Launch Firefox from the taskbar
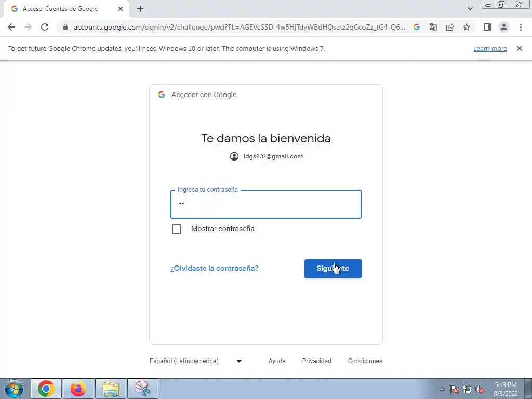Screen dimensions: 532x399 coord(78,389)
